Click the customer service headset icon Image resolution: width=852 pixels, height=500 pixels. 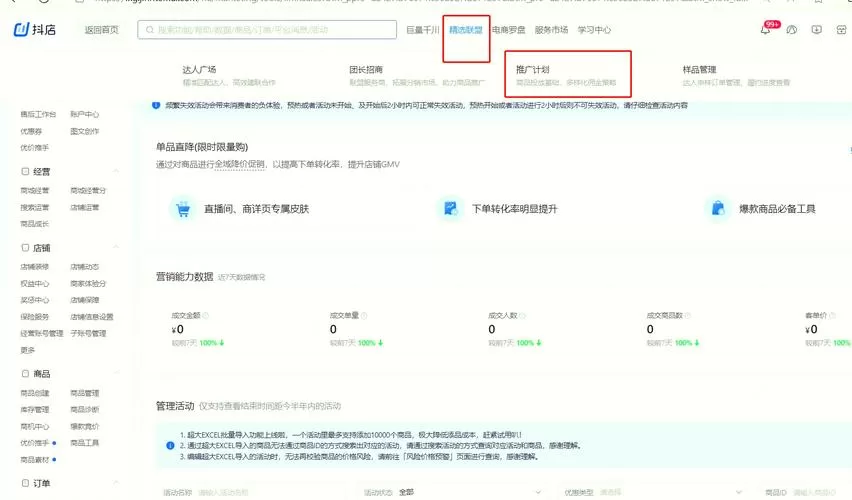pyautogui.click(x=792, y=30)
